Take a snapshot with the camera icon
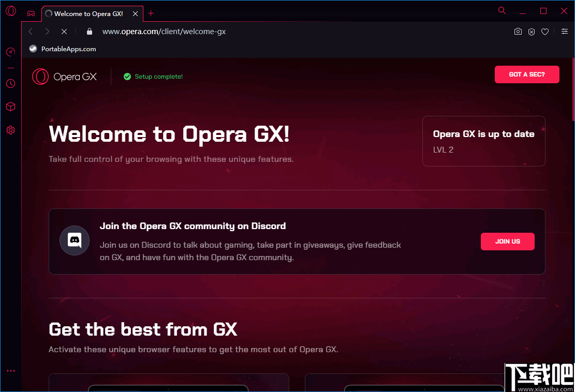The width and height of the screenshot is (575, 392). click(x=518, y=32)
